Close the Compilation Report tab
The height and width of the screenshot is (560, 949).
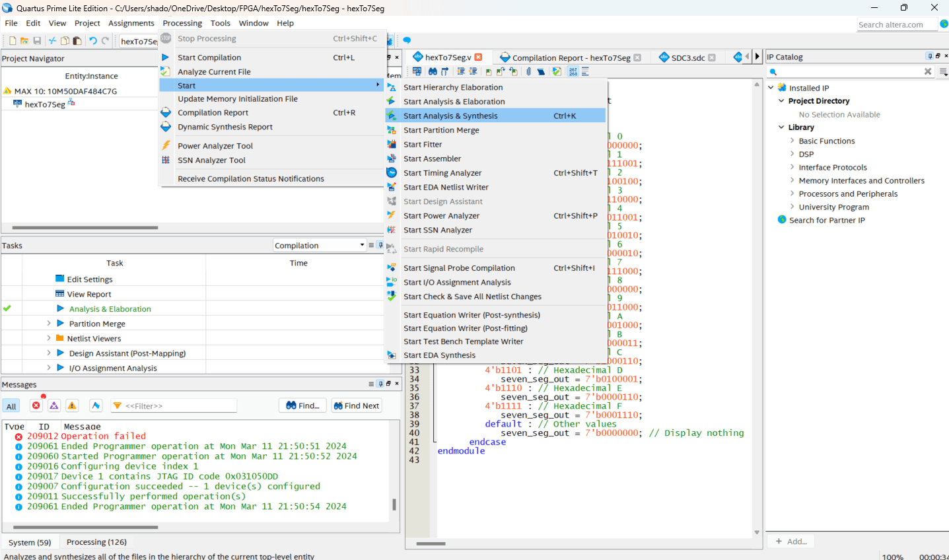(x=637, y=57)
